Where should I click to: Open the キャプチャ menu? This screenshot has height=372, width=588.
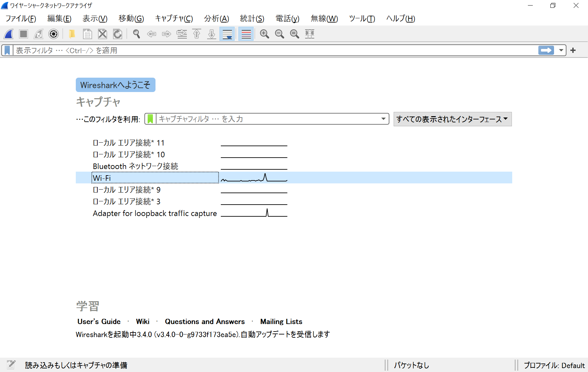(x=174, y=19)
